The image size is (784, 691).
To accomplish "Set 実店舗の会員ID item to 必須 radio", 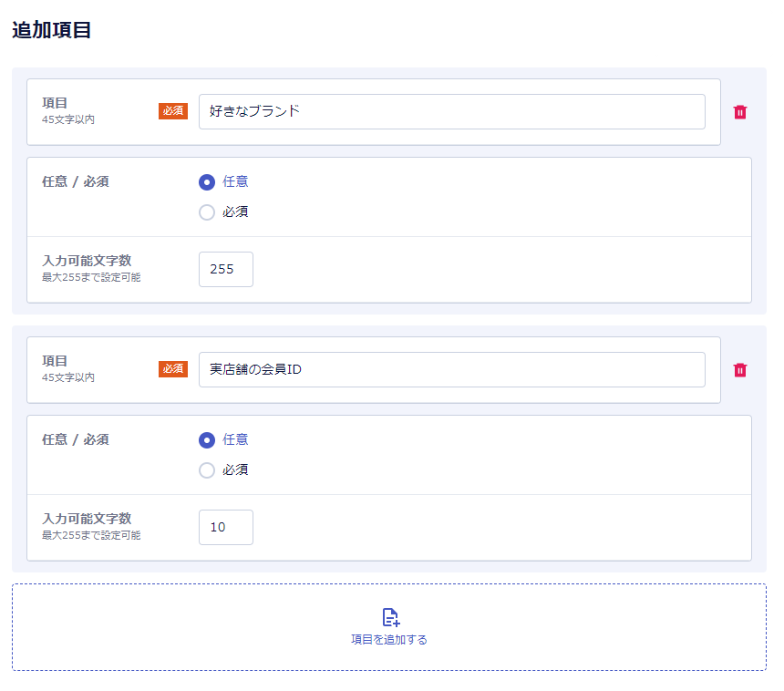I will click(207, 470).
